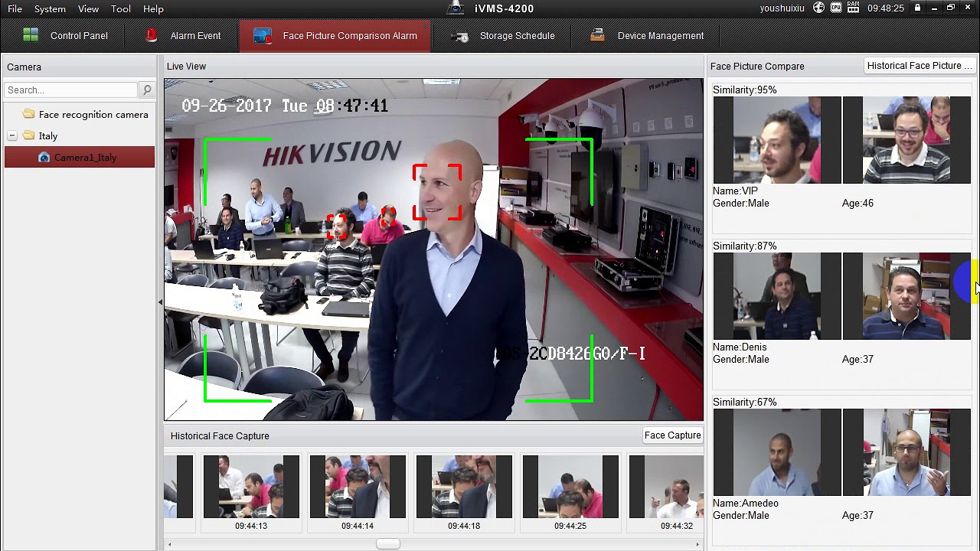Click the Age:46 value
Image resolution: width=980 pixels, height=551 pixels.
[x=857, y=203]
